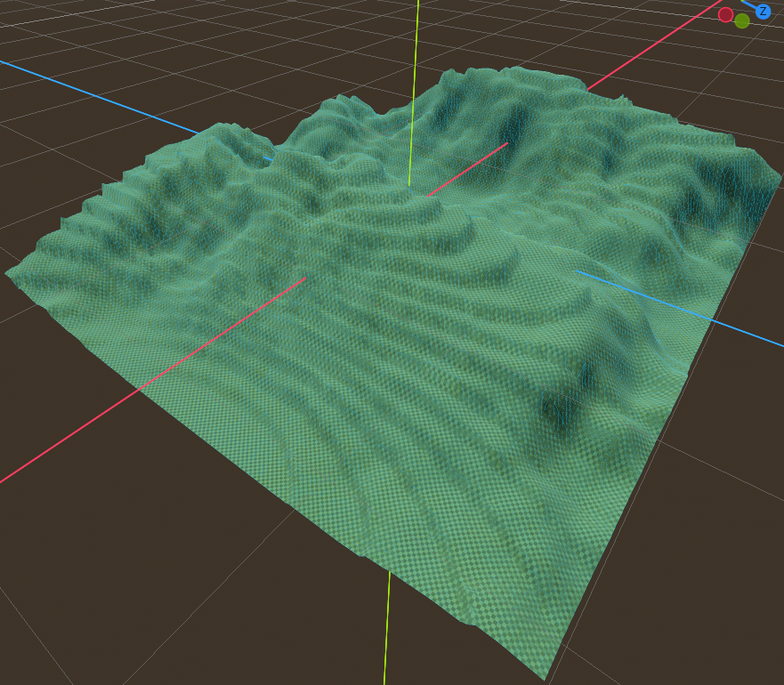Click the red axis circle in the gizmo

(x=725, y=14)
